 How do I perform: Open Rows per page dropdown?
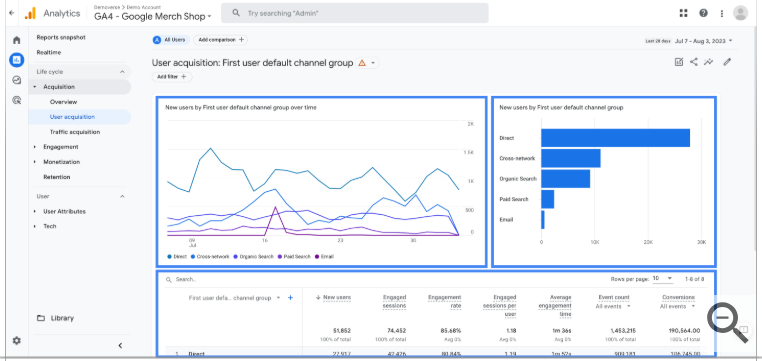663,279
